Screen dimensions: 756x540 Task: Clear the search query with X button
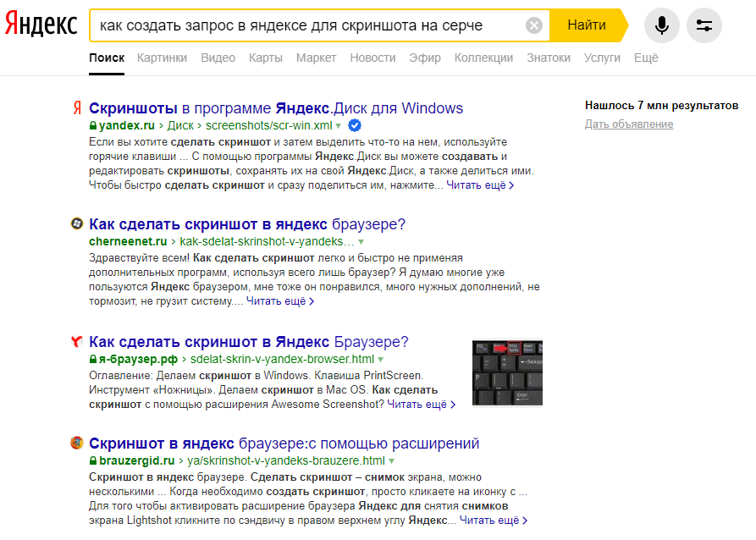(x=533, y=25)
